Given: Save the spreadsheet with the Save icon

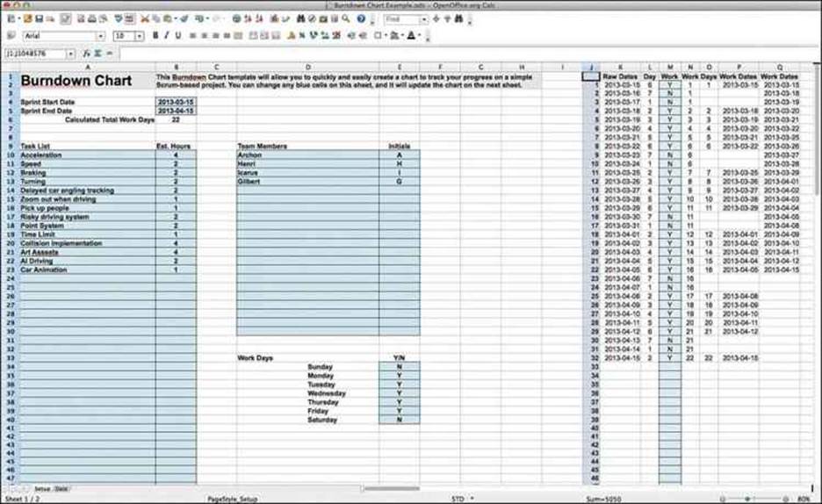Looking at the screenshot, I should click(39, 18).
